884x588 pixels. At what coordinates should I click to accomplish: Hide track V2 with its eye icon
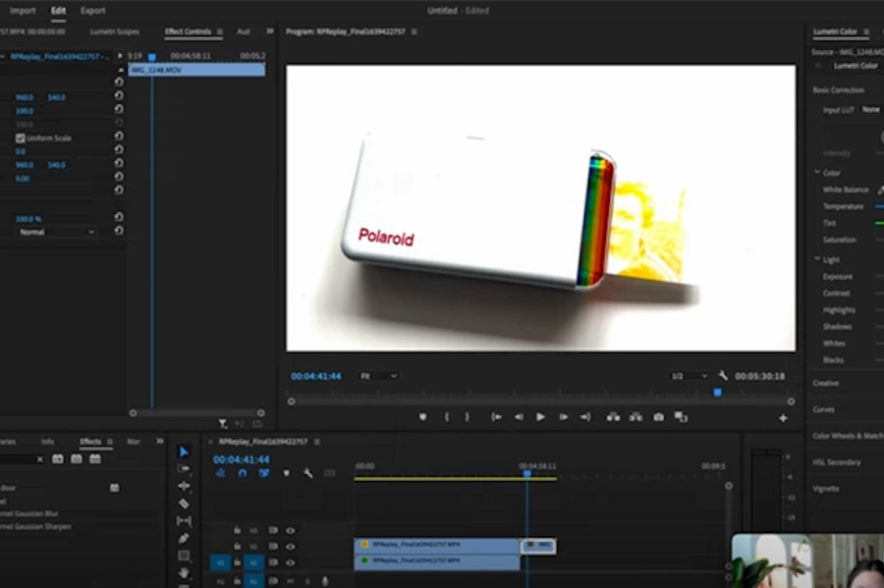291,547
